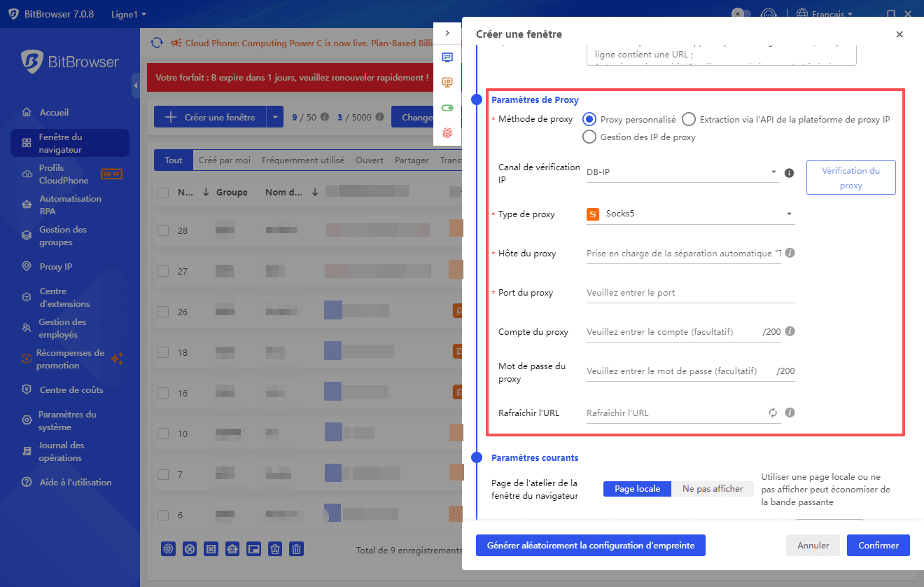Toggle the green switch icon in side strip
Screen dimensions: 924x587
pyautogui.click(x=448, y=107)
